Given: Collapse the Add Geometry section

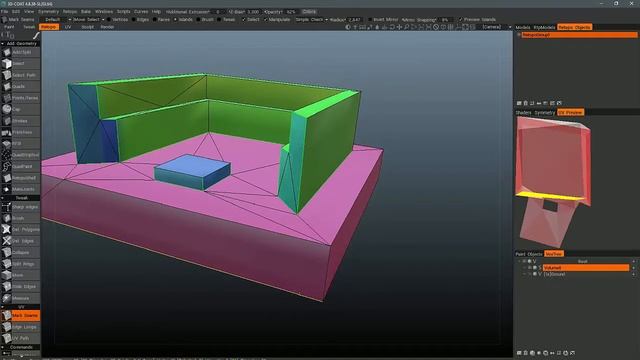Looking at the screenshot, I should [x=20, y=43].
